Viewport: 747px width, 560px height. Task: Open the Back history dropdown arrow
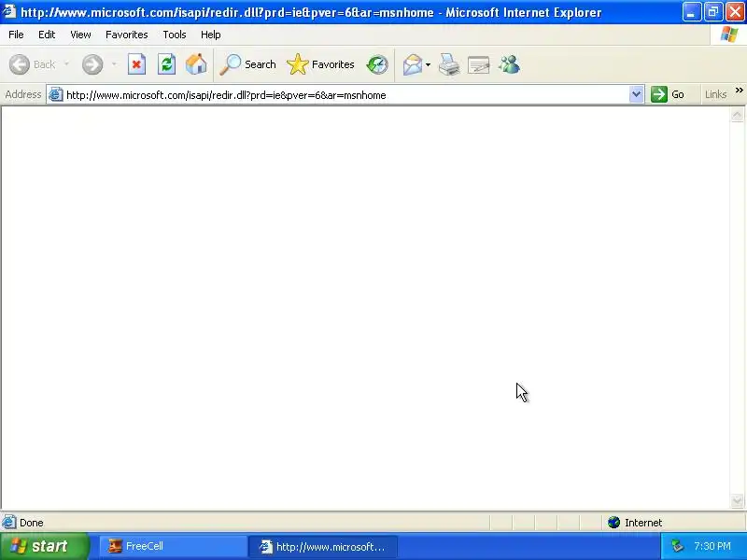pos(66,64)
